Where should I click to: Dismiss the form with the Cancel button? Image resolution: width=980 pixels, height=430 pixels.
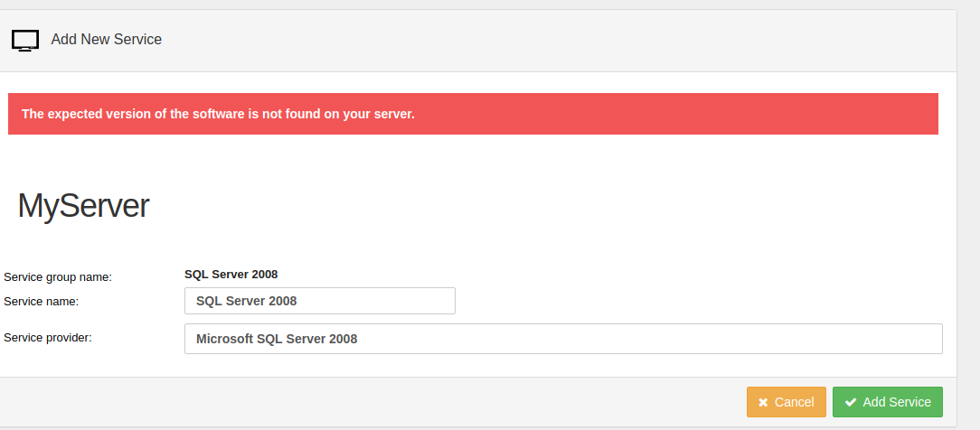[x=787, y=402]
